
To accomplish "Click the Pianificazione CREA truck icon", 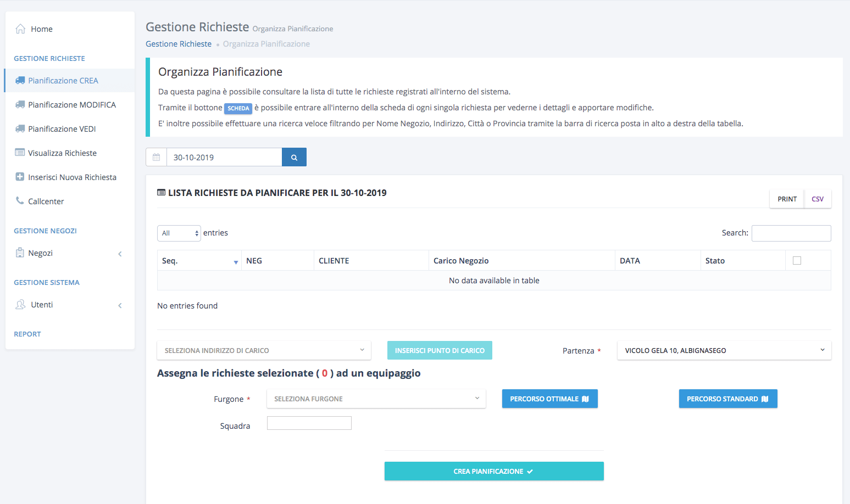I will [20, 81].
